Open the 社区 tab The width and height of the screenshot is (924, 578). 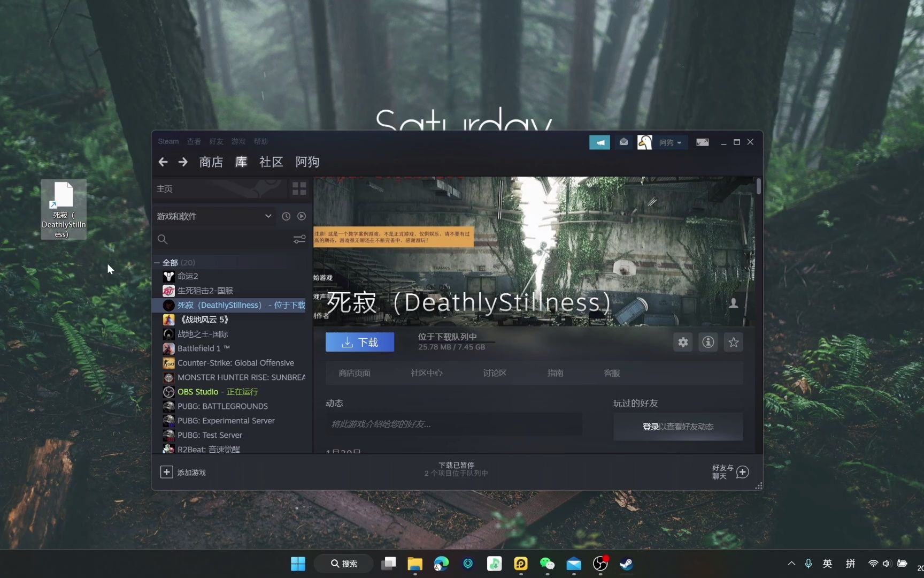pos(271,162)
